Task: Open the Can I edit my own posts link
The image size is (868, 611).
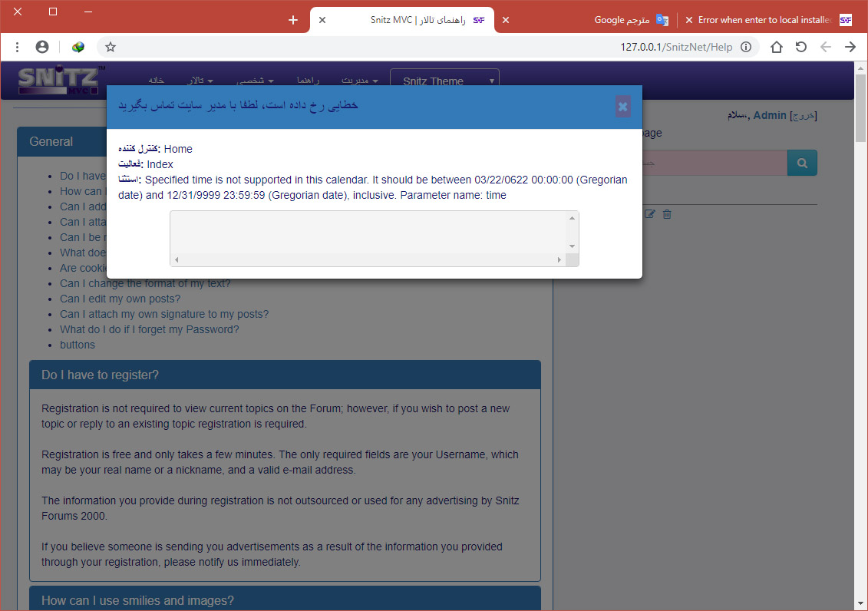Action: pos(120,299)
